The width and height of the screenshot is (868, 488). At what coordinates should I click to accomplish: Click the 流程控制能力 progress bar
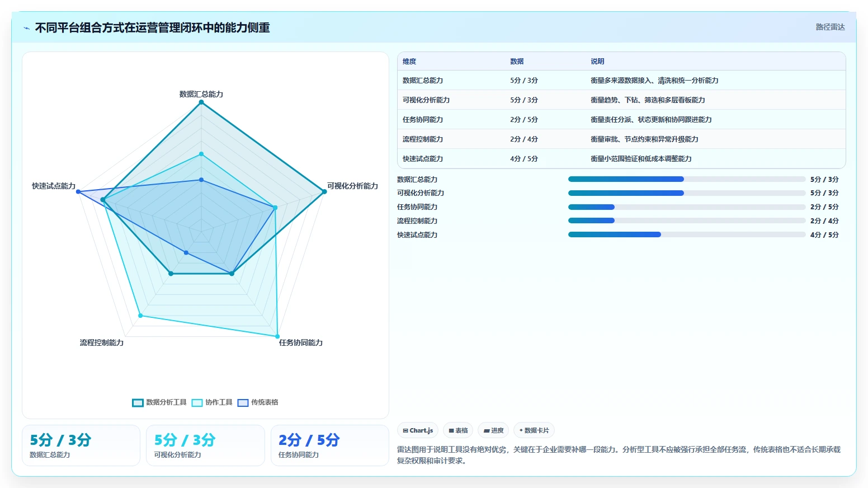[687, 220]
